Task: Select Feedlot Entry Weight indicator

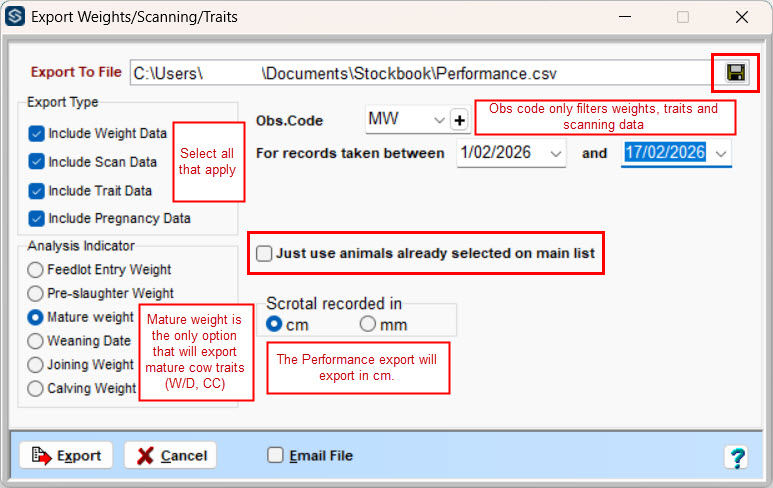Action: (36, 270)
